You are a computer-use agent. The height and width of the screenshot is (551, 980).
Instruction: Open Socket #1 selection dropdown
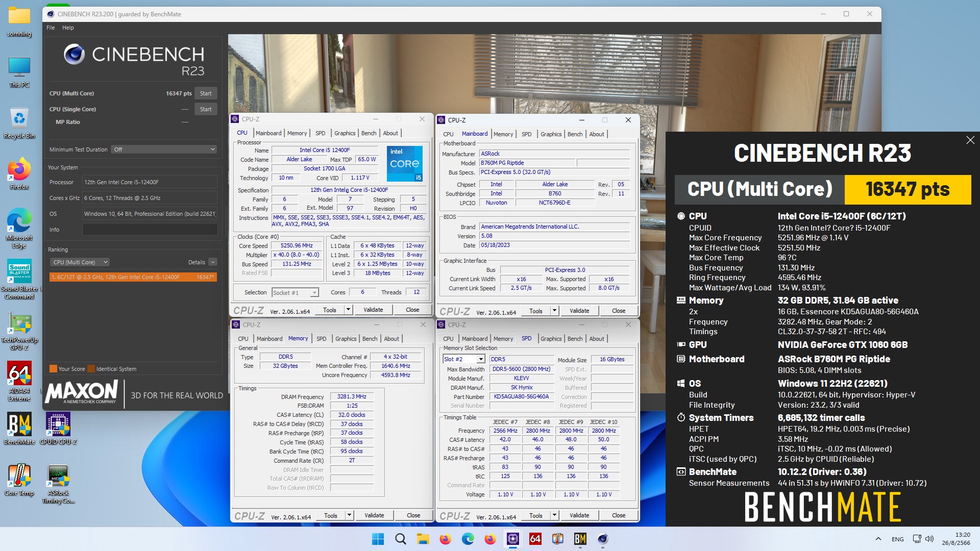[x=295, y=292]
